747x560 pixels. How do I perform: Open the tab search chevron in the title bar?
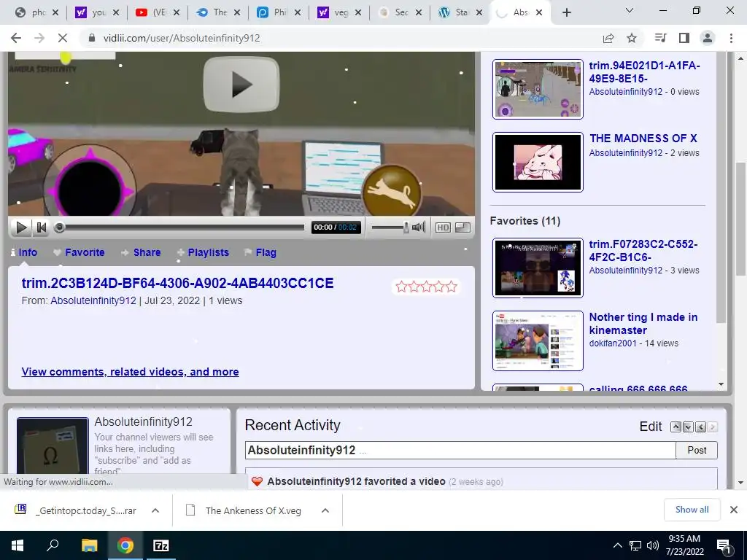(630, 10)
